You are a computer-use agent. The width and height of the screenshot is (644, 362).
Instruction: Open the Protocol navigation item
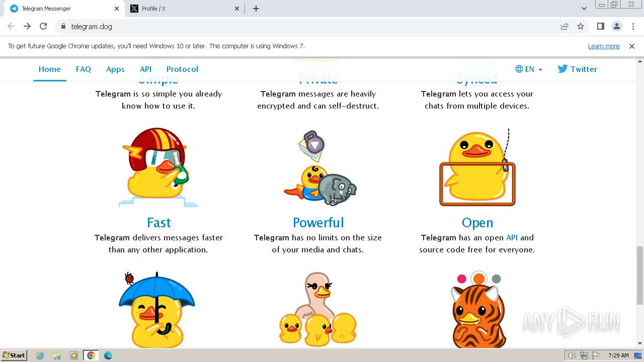pos(182,69)
